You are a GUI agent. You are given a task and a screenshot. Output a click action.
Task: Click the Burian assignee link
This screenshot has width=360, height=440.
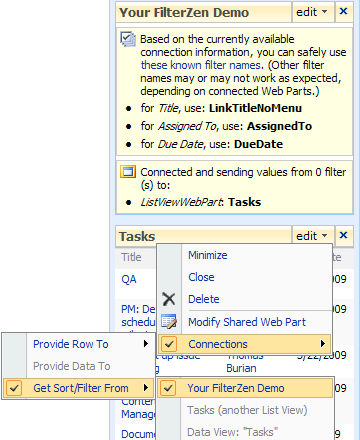click(x=241, y=368)
